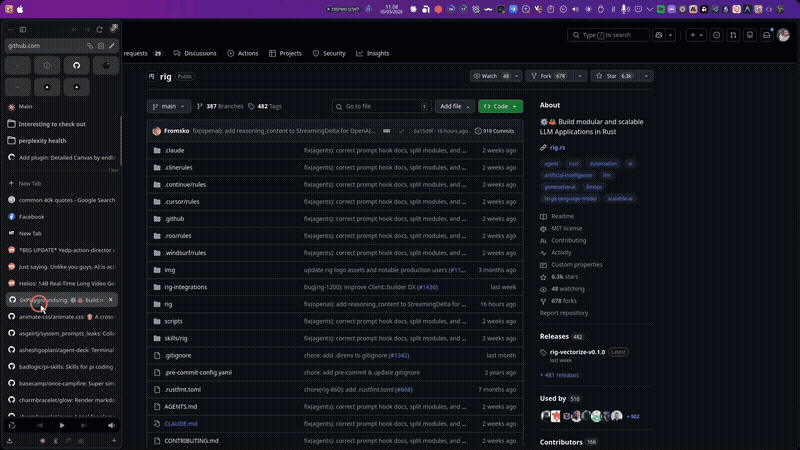800x450 pixels.
Task: Open the green Code dropdown button
Action: click(x=500, y=106)
